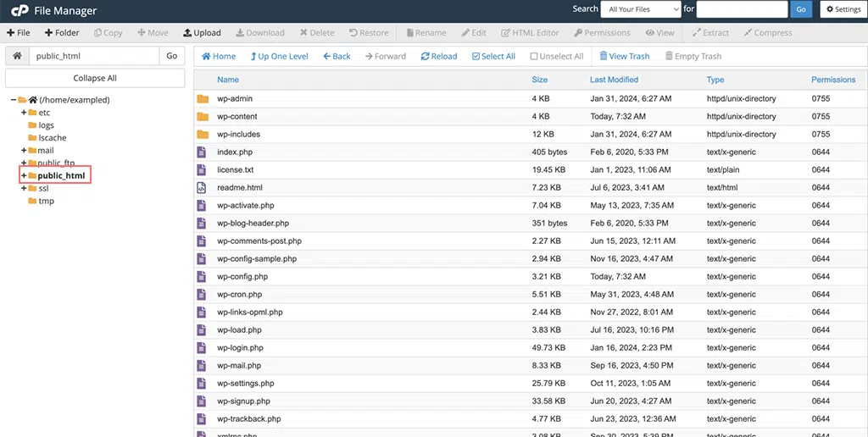The width and height of the screenshot is (868, 437).
Task: Click the wp-admin folder icon
Action: [x=203, y=98]
